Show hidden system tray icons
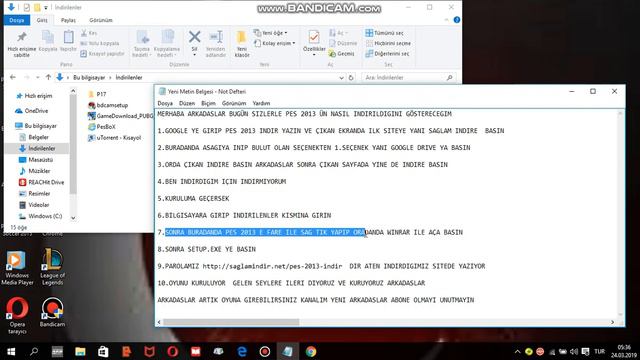The width and height of the screenshot is (640, 360). (517, 351)
